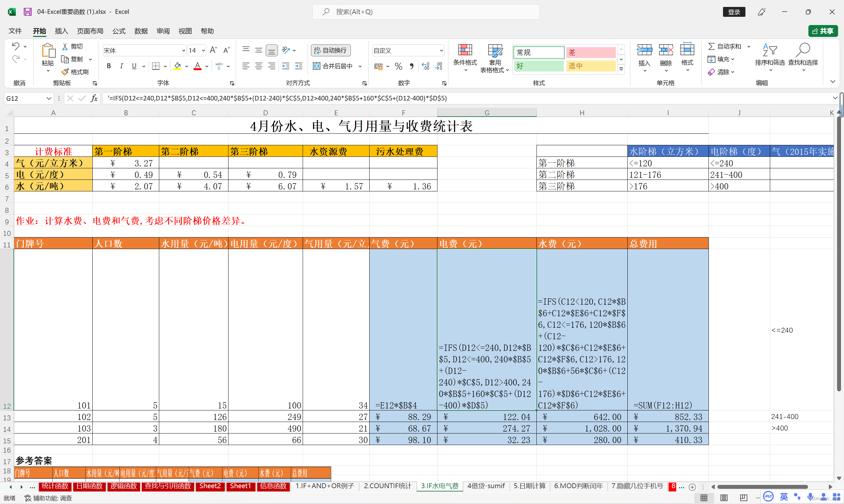Apply the fill color swatch
Viewport: 844px width, 504px height.
(177, 66)
